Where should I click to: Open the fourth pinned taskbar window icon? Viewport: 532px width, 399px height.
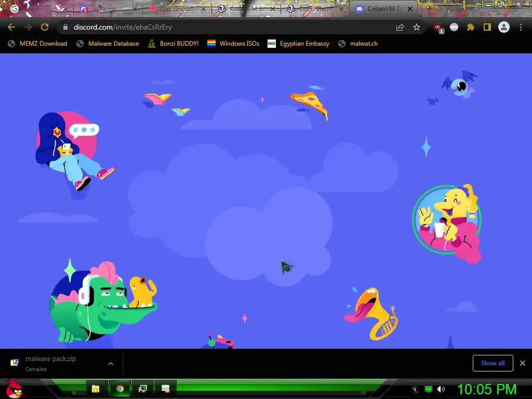pos(166,389)
